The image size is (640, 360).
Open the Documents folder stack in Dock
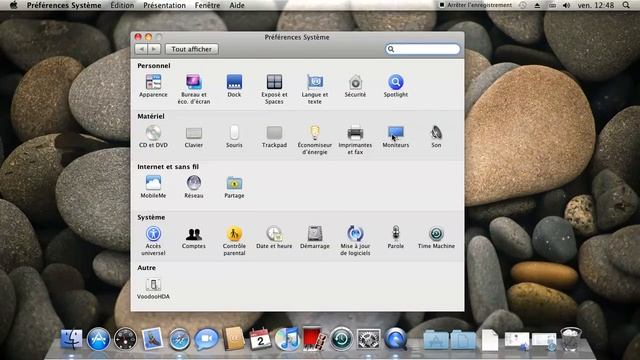[x=463, y=340]
